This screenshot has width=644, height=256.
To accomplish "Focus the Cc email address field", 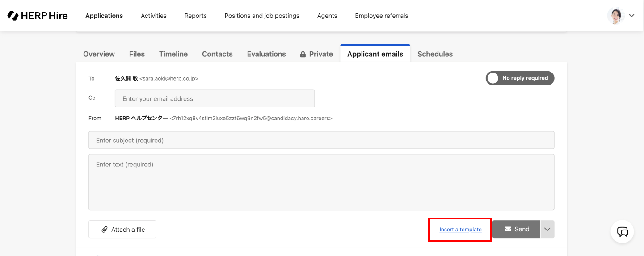I will tap(215, 98).
